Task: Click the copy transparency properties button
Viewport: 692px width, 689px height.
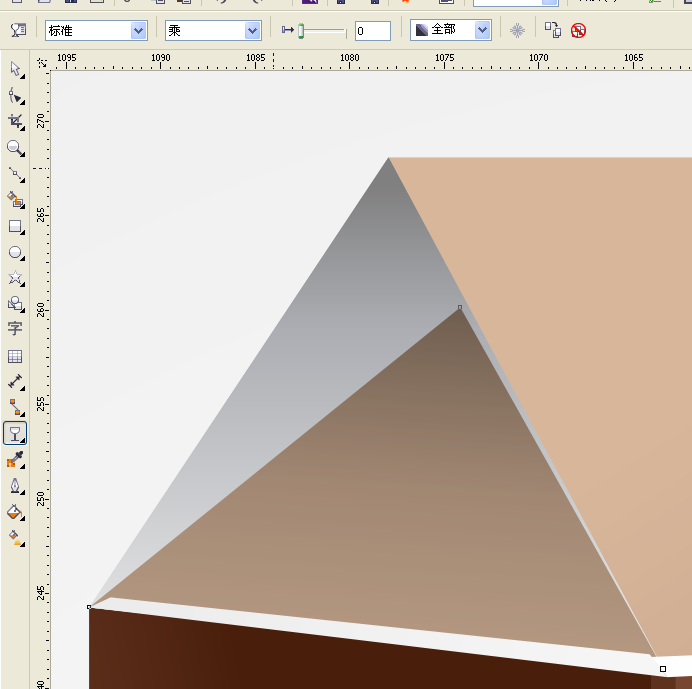Action: tap(553, 30)
